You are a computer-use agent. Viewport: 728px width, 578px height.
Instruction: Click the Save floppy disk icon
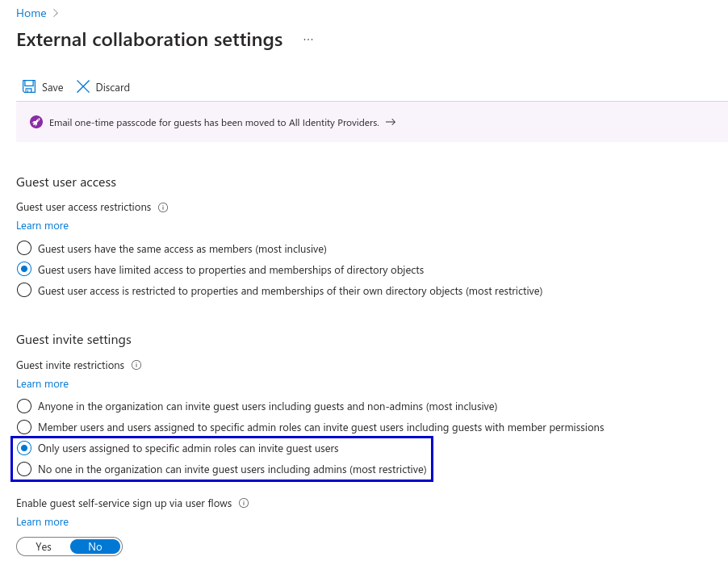click(x=29, y=87)
